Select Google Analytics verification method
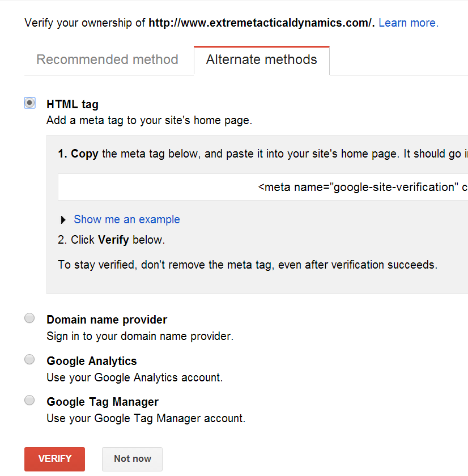This screenshot has height=476, width=468. 29,359
